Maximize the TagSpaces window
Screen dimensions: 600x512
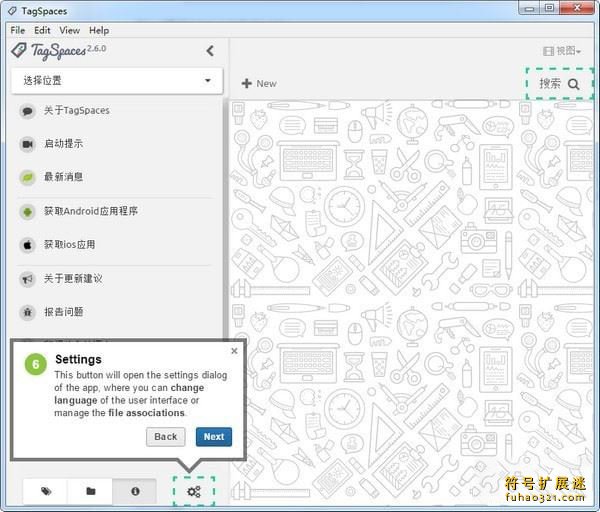[549, 8]
